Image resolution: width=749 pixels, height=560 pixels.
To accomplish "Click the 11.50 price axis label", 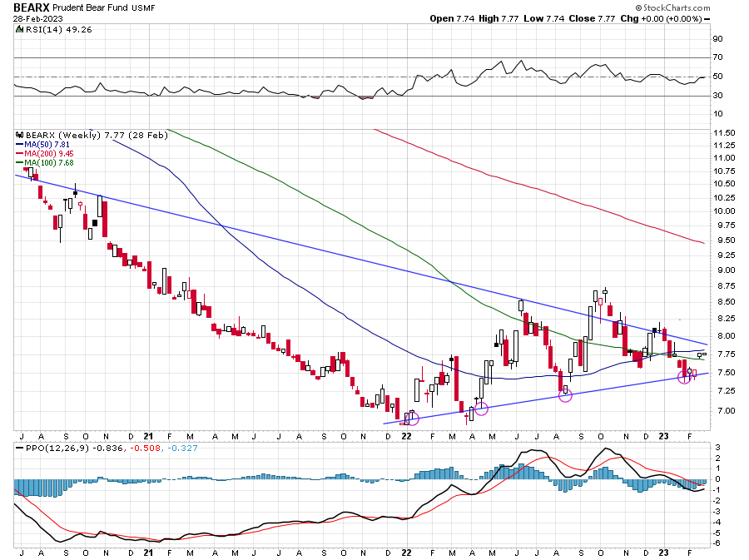I will pyautogui.click(x=724, y=133).
